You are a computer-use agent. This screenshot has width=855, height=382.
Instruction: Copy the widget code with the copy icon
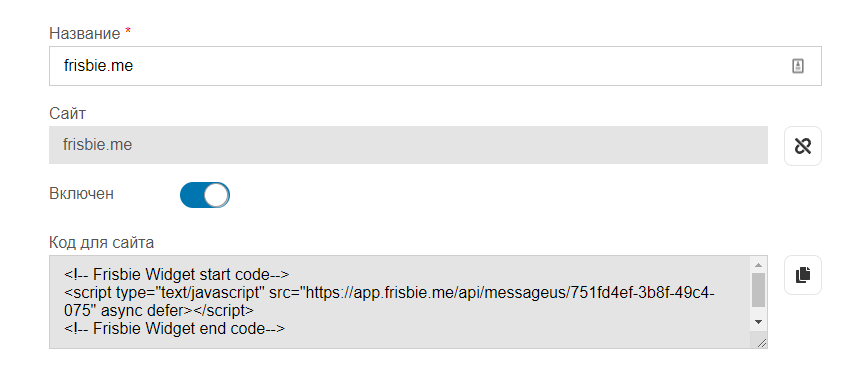point(803,275)
